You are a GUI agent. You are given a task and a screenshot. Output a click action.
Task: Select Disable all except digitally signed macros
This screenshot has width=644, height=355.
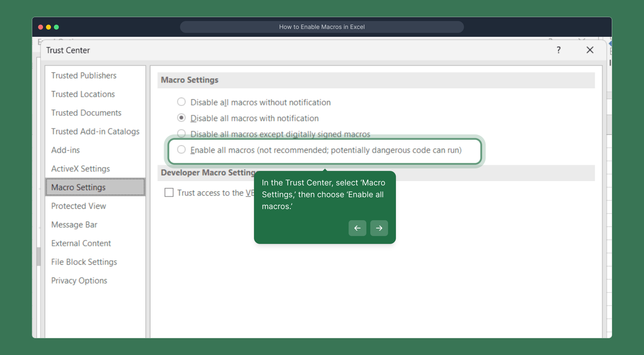[181, 133]
